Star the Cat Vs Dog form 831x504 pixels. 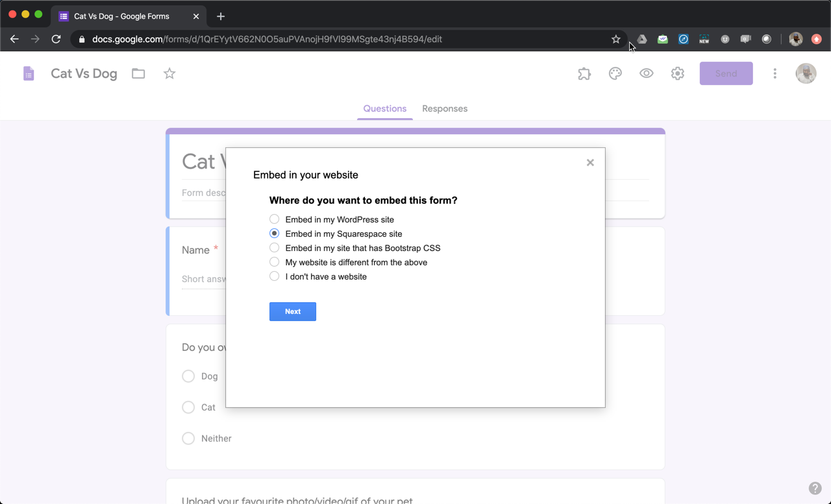tap(169, 73)
